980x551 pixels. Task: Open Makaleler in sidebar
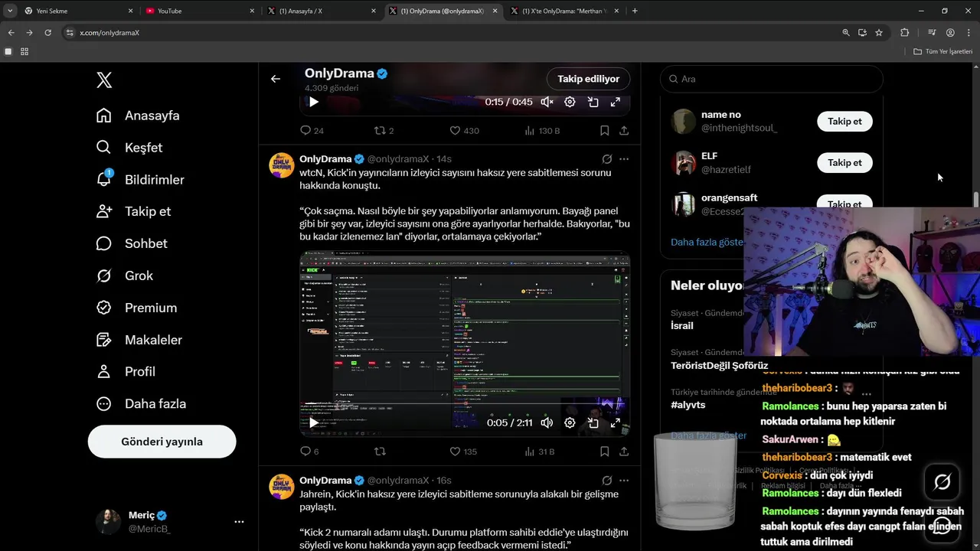point(139,340)
